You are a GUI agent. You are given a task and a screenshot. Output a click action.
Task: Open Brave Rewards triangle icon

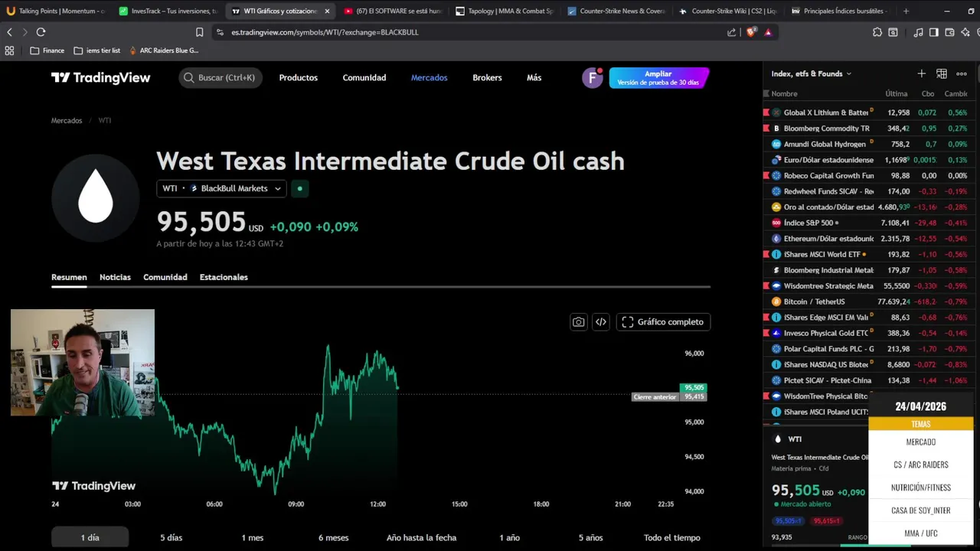pyautogui.click(x=768, y=32)
